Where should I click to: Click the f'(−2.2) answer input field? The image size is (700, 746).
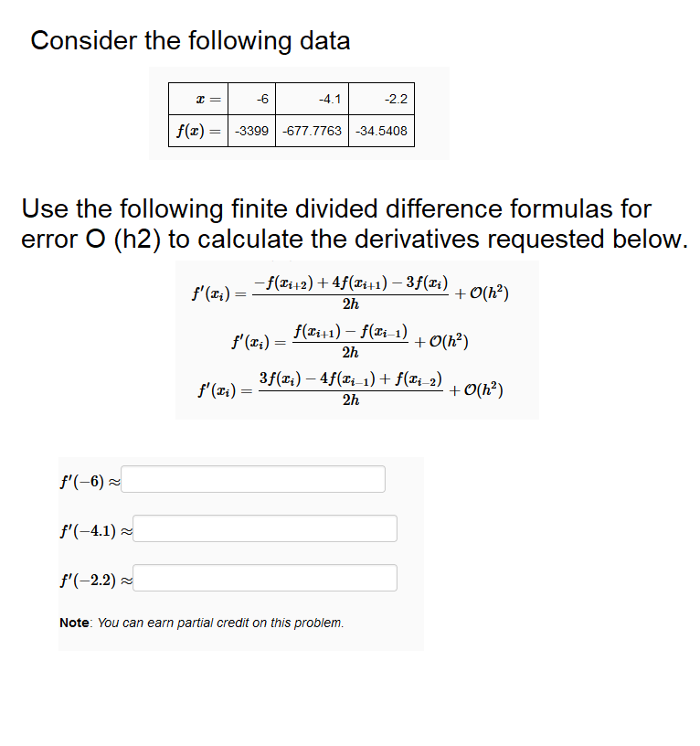266,578
